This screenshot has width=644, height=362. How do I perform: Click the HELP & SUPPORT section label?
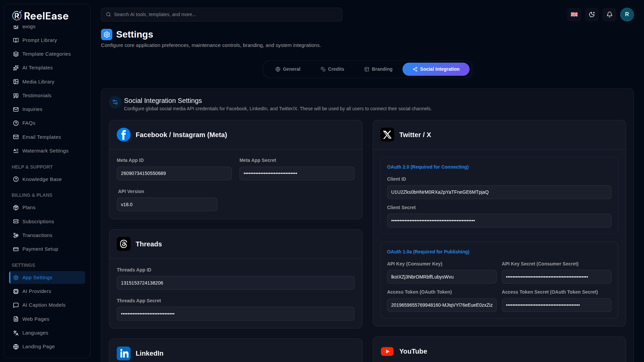click(x=32, y=167)
